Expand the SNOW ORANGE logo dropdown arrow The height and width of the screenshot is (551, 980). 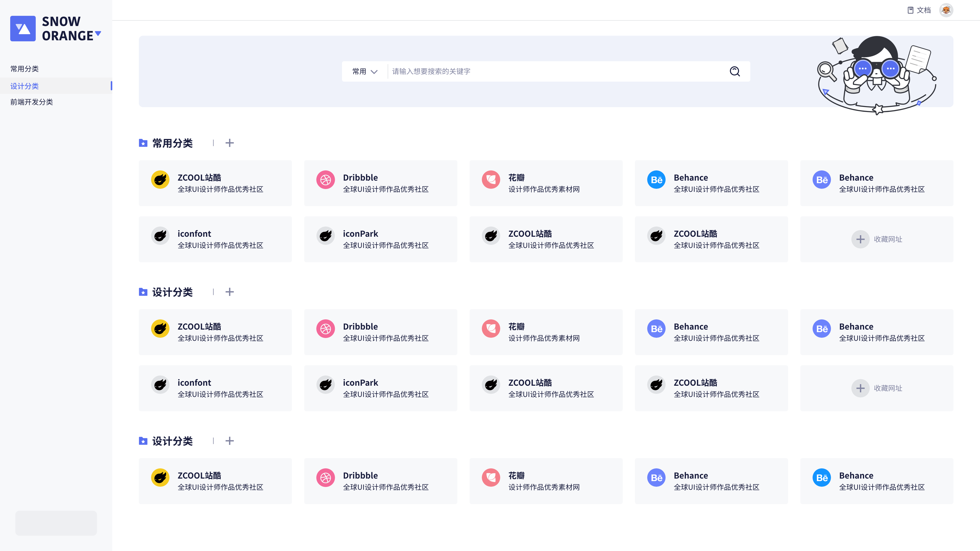98,33
